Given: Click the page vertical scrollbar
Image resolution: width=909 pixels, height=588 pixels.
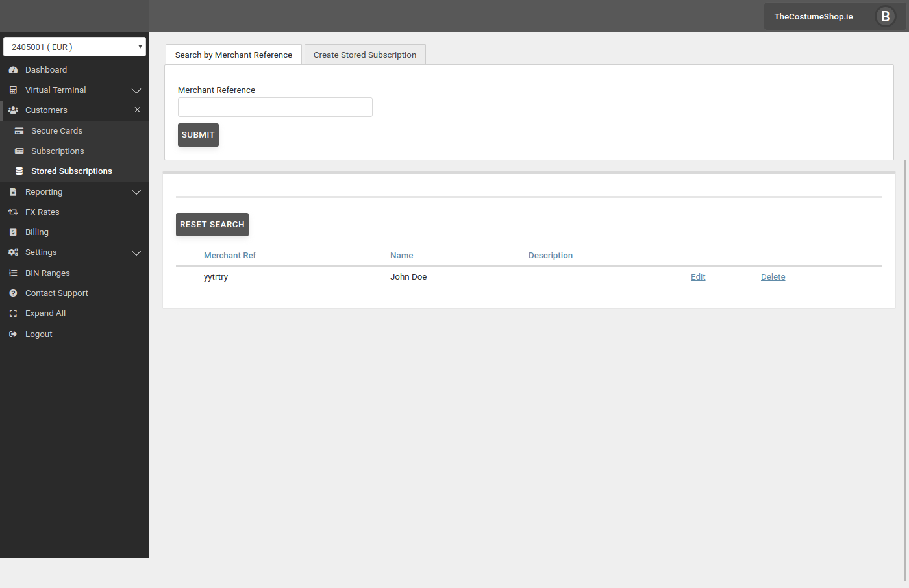Looking at the screenshot, I should point(905,370).
